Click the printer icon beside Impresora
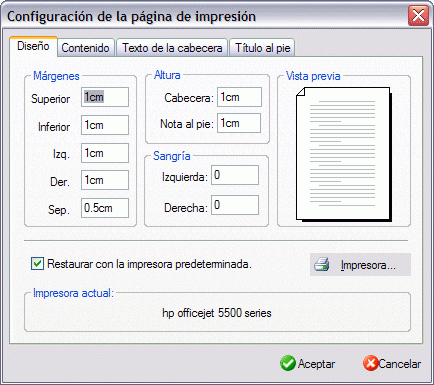 (322, 264)
